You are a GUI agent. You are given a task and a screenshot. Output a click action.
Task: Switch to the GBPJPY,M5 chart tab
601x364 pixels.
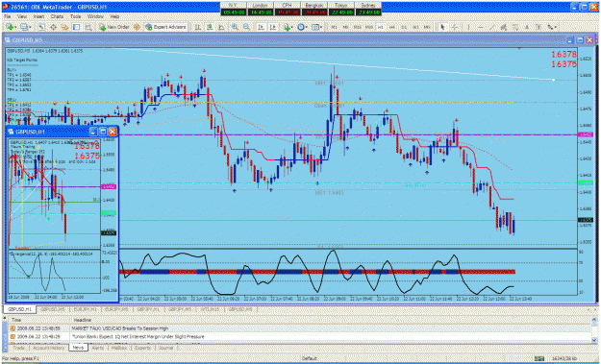tap(180, 309)
